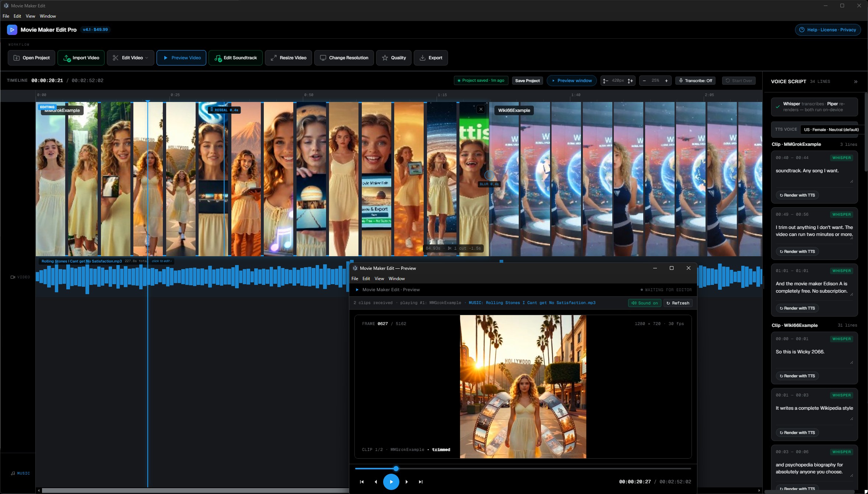Decrease track height with the shrink icon
868x494 pixels.
point(605,81)
